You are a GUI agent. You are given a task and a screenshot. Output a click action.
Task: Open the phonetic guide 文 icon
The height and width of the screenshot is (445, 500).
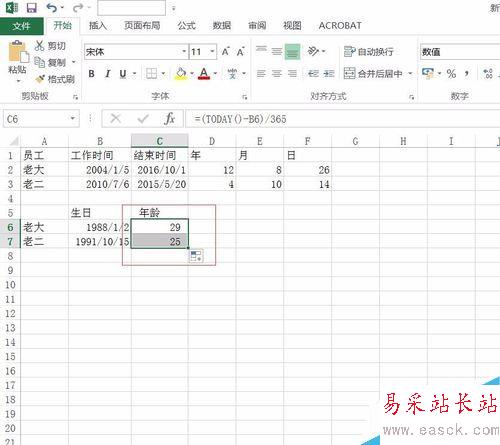click(232, 73)
